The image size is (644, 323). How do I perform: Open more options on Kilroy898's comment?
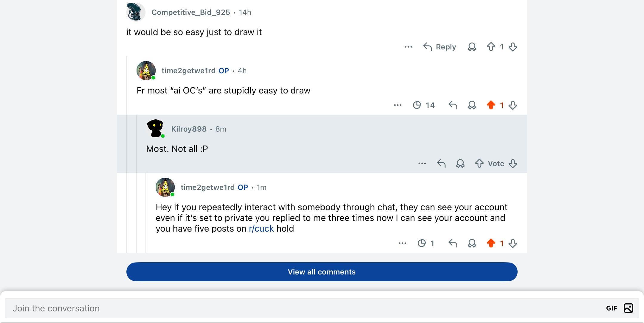point(422,163)
